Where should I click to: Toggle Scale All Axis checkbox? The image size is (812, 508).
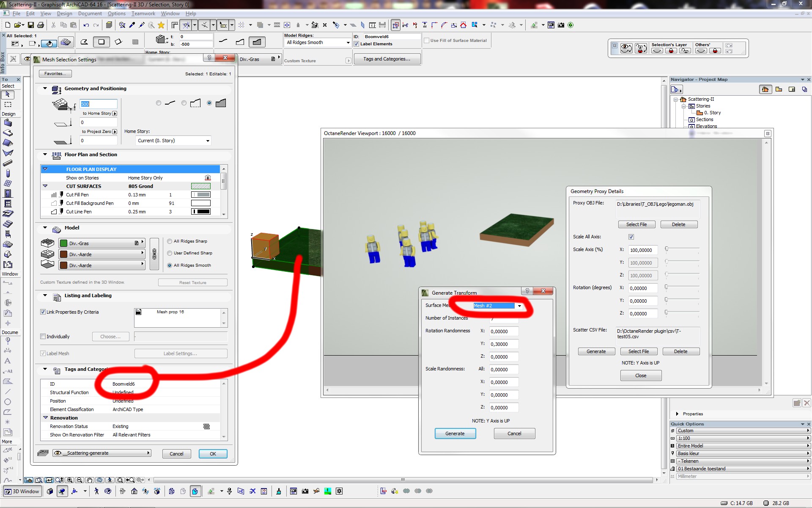[x=631, y=237]
